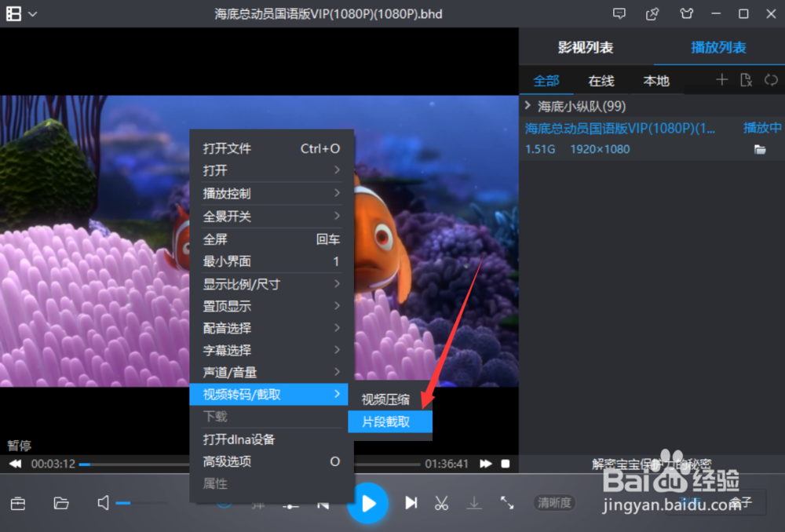Select the playing item 海底总动员国语版VIP(1080P)
This screenshot has height=532, width=785.
[x=652, y=139]
